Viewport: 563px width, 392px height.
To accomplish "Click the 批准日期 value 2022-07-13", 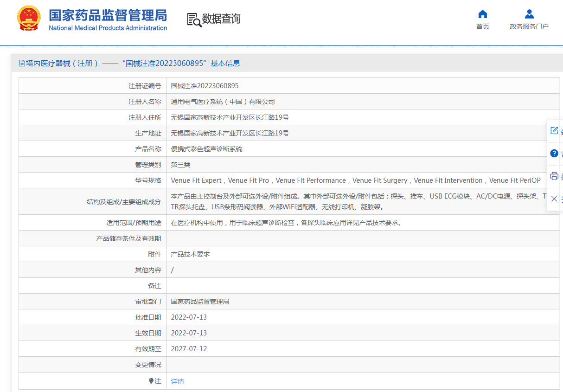I will 189,317.
